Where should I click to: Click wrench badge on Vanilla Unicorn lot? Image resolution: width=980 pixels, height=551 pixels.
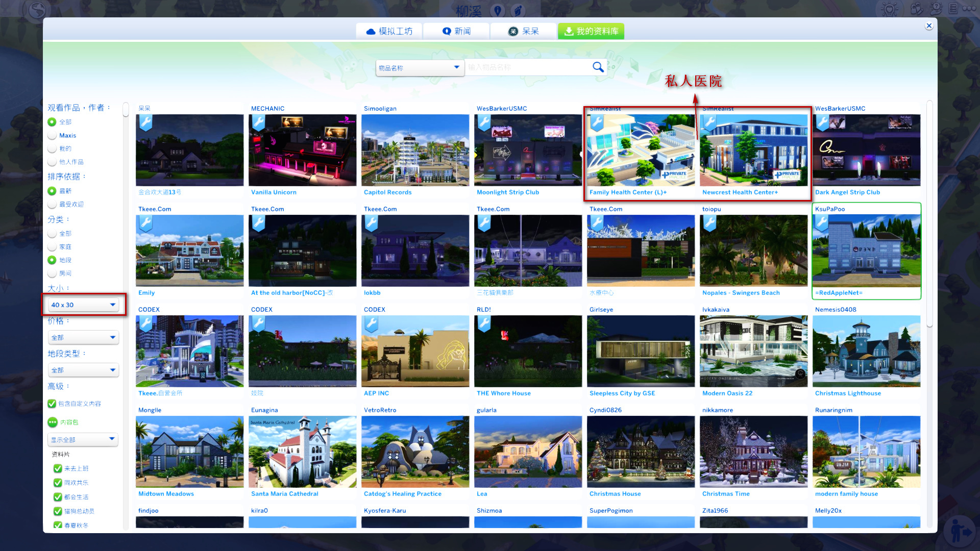click(258, 123)
